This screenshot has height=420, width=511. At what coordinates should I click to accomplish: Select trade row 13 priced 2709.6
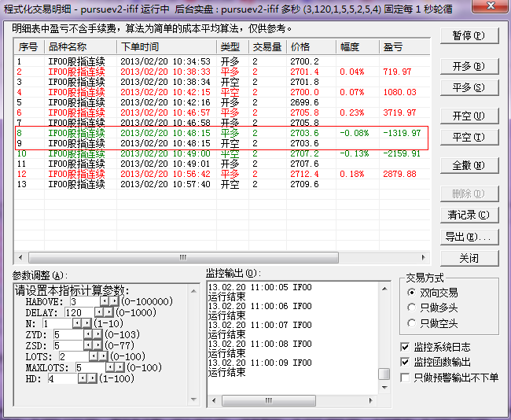click(x=222, y=184)
